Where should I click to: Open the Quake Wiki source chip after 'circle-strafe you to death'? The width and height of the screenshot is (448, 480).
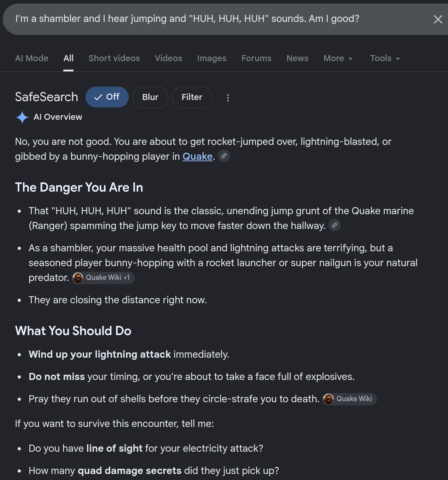click(349, 399)
